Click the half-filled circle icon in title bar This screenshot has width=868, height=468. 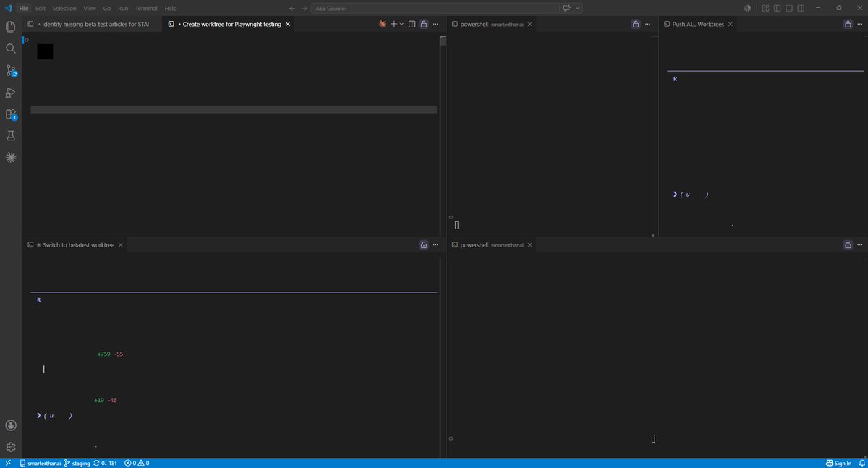(748, 8)
